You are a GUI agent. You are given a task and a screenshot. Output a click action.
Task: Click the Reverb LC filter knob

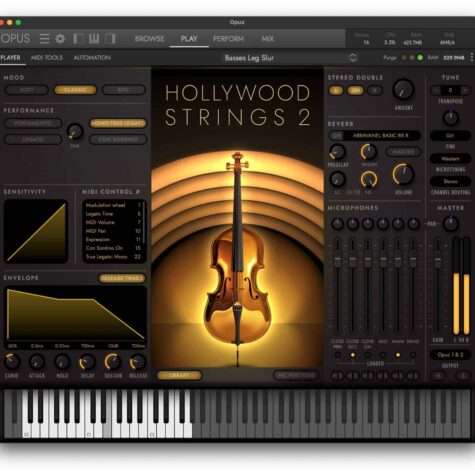(x=338, y=179)
